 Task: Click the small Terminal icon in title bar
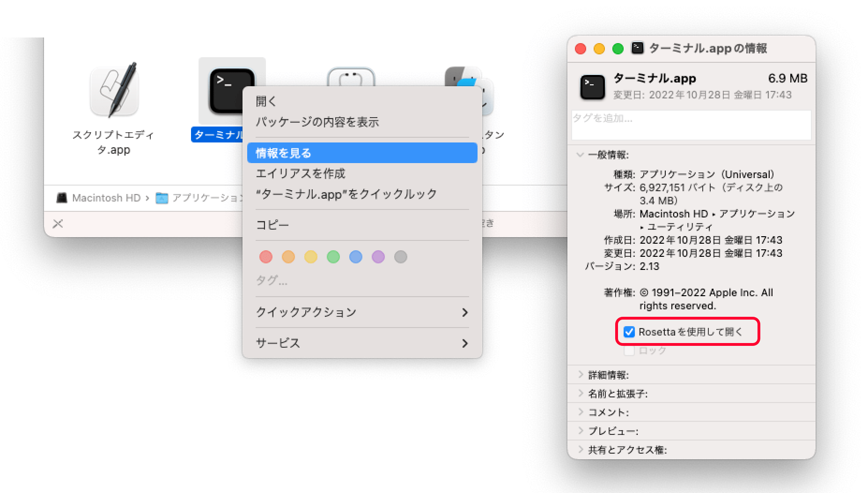tap(637, 48)
